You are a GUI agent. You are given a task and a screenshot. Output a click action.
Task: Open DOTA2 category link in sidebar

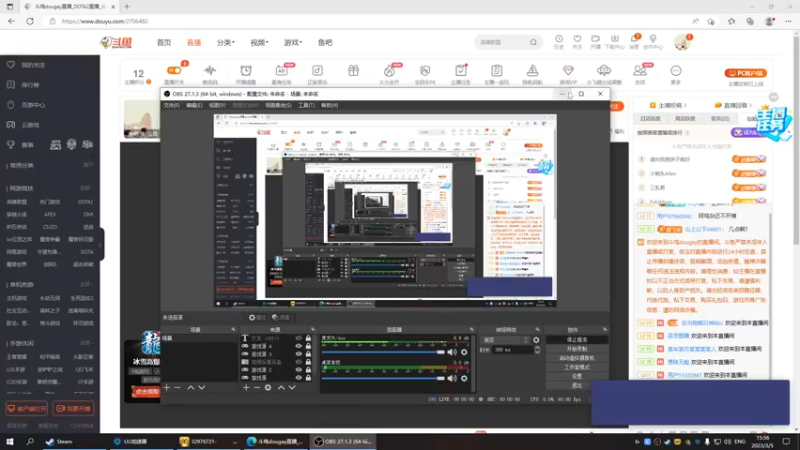tap(85, 202)
